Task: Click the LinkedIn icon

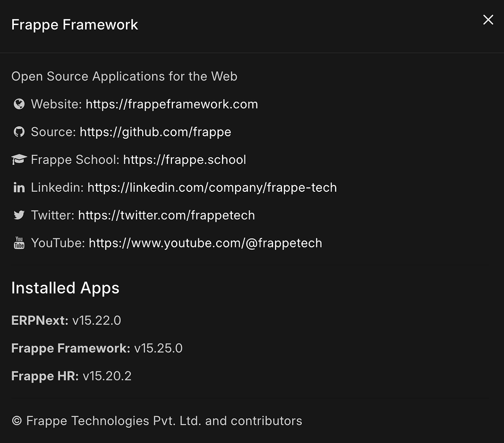Action: 19,187
